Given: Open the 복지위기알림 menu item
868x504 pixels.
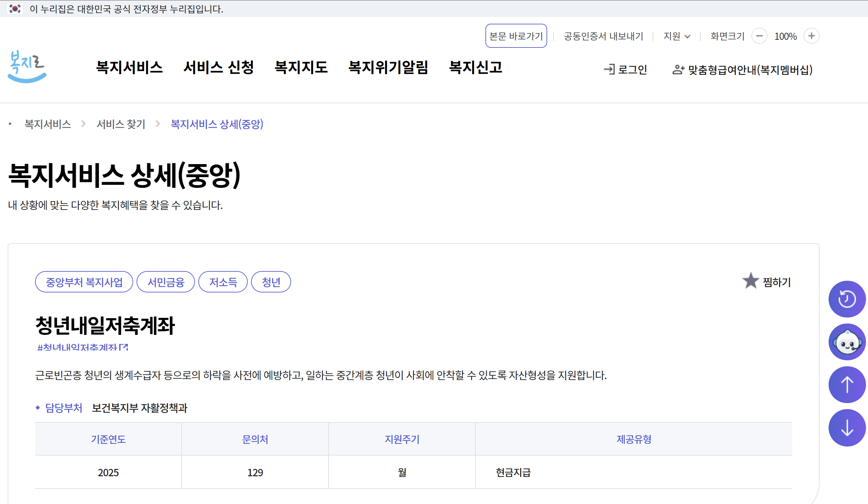Looking at the screenshot, I should (389, 68).
